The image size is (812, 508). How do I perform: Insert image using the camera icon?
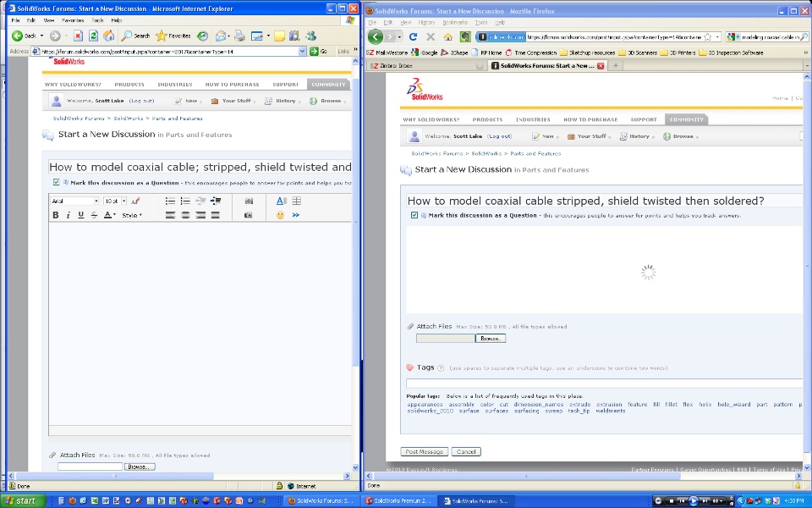point(249,202)
